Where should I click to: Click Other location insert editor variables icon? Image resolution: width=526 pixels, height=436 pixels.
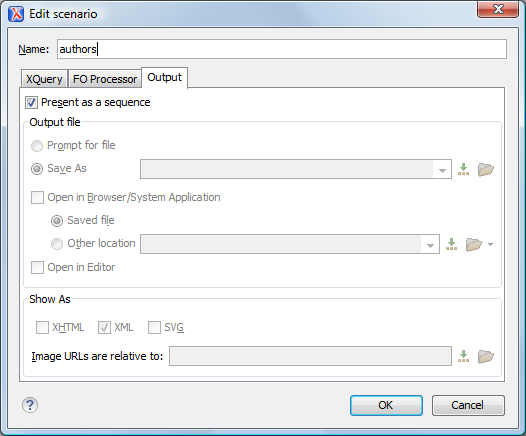452,244
